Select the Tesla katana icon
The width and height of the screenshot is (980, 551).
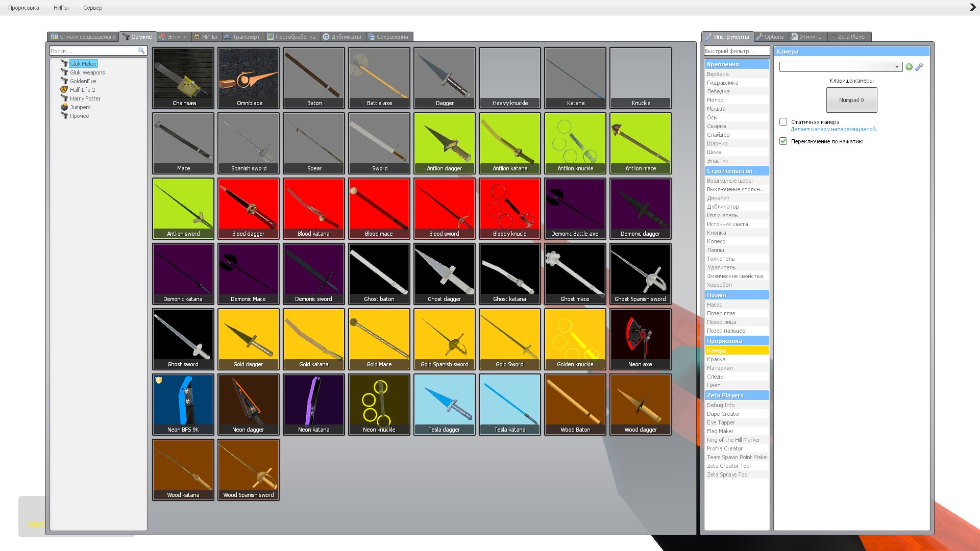click(x=510, y=405)
